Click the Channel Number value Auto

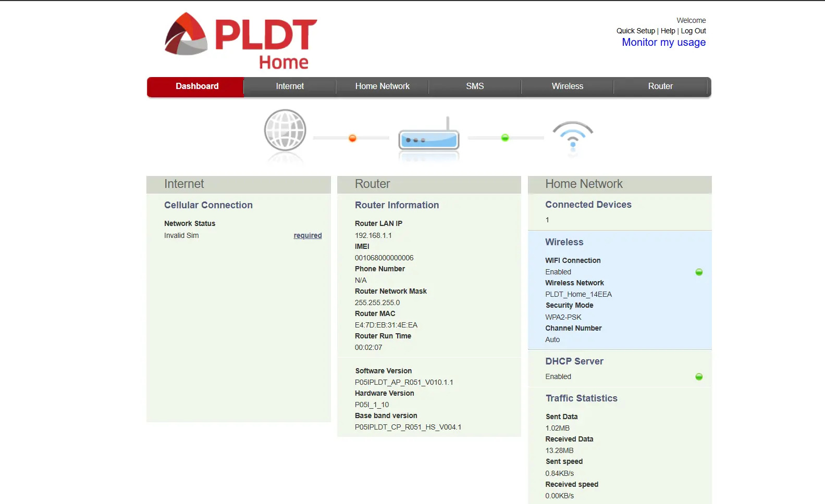coord(552,339)
